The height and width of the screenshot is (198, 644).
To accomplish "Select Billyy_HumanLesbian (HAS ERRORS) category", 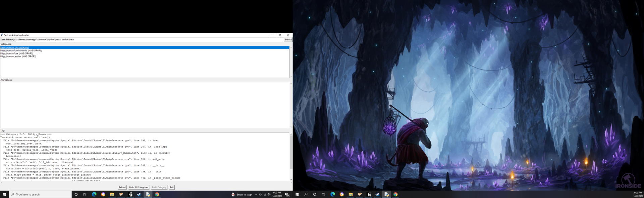I will click(x=145, y=56).
